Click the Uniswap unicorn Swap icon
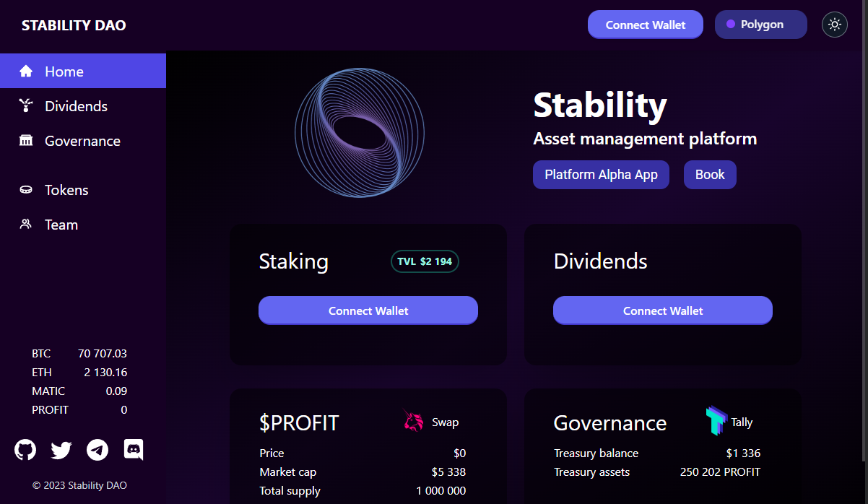868x504 pixels. [x=412, y=421]
